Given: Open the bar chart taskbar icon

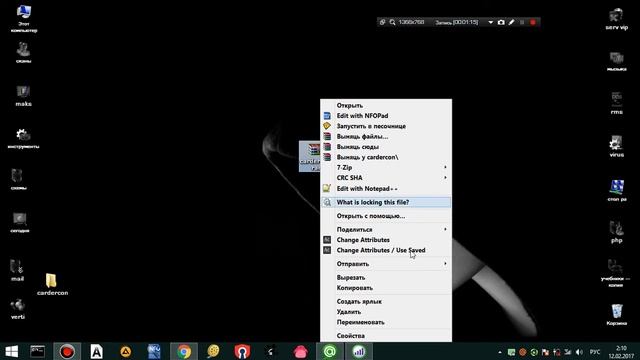Looking at the screenshot, I should pyautogui.click(x=359, y=351).
